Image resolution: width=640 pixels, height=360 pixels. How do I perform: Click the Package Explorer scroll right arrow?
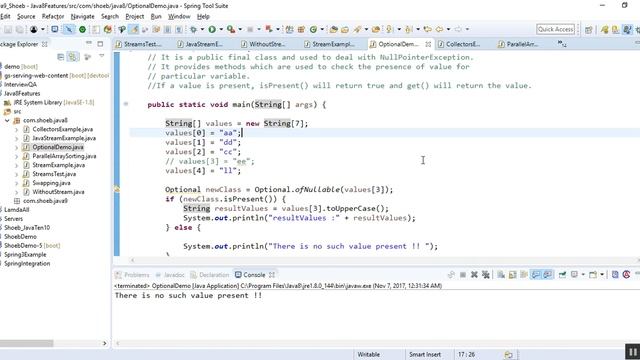click(x=104, y=343)
